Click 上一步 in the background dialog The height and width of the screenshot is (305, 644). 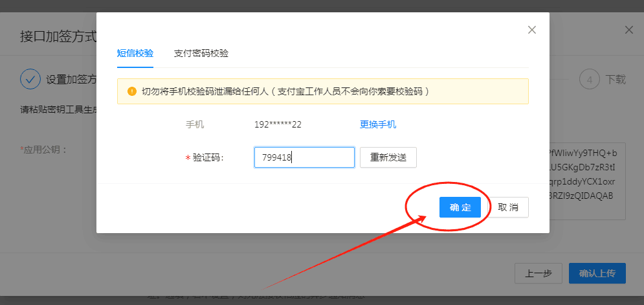tap(539, 273)
